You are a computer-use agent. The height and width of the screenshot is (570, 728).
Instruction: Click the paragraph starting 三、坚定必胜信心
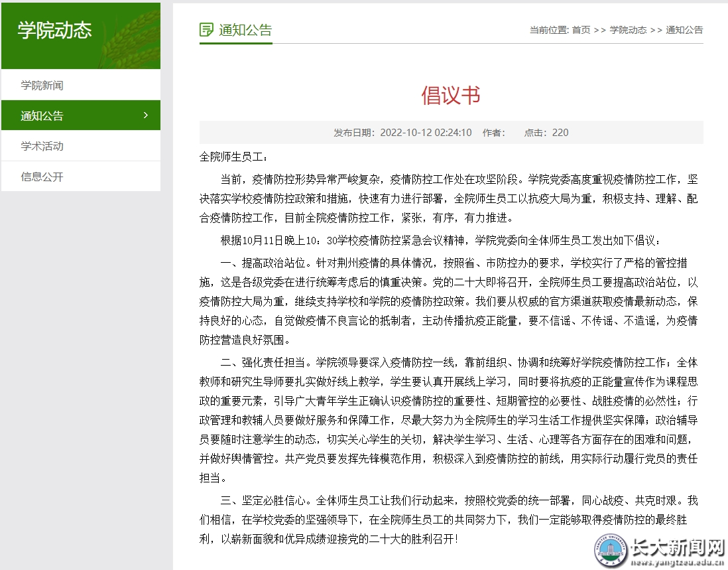coord(451,520)
